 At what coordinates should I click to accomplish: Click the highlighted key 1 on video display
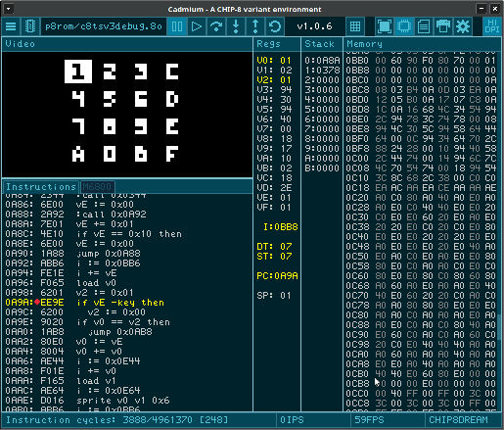click(x=78, y=72)
